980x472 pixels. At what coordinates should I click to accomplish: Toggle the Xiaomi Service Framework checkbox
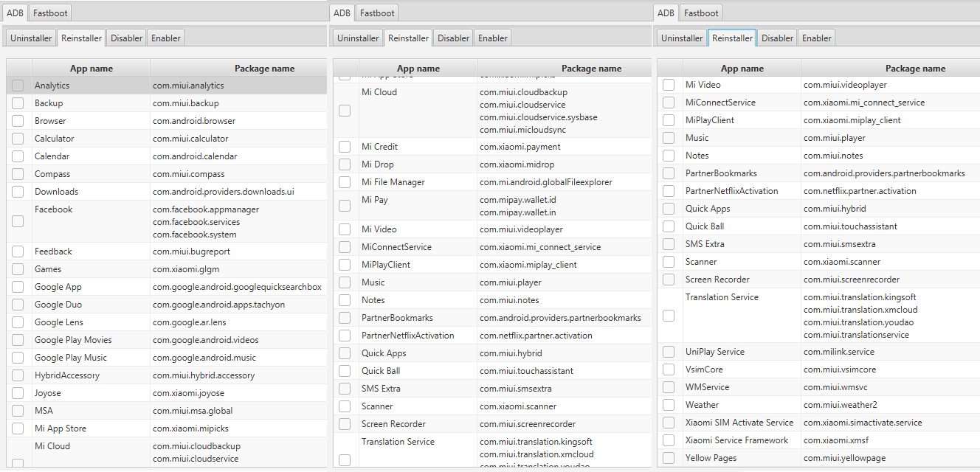tap(669, 440)
